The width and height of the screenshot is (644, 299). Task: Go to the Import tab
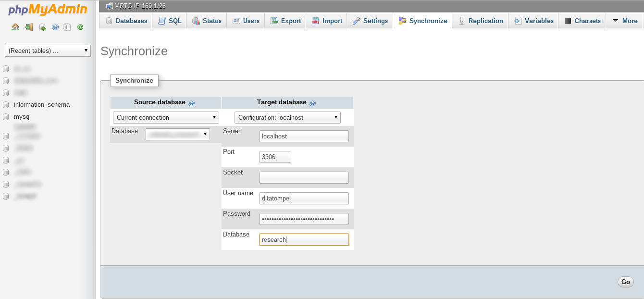pyautogui.click(x=327, y=21)
